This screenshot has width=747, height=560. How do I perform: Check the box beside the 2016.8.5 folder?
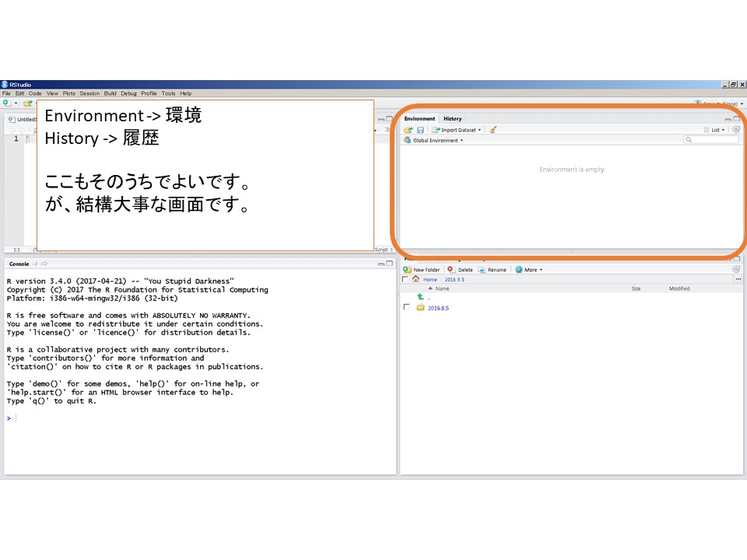(x=406, y=307)
